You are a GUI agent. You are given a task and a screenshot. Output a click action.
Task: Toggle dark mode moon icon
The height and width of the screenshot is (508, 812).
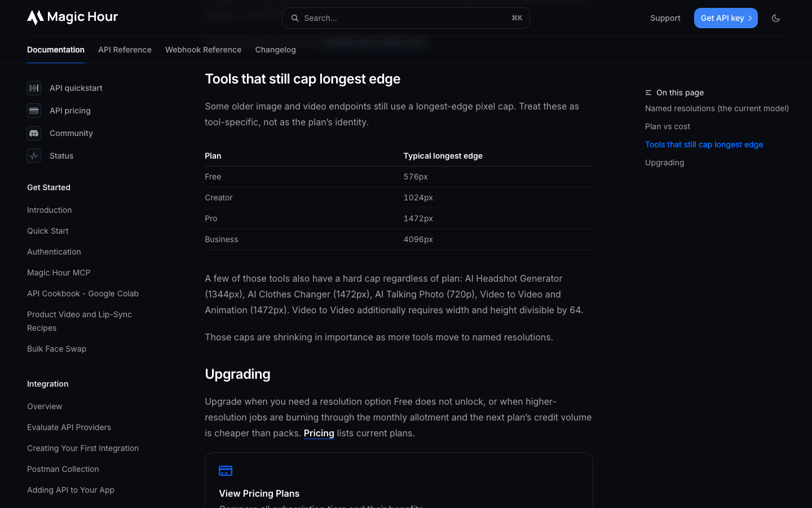click(776, 18)
